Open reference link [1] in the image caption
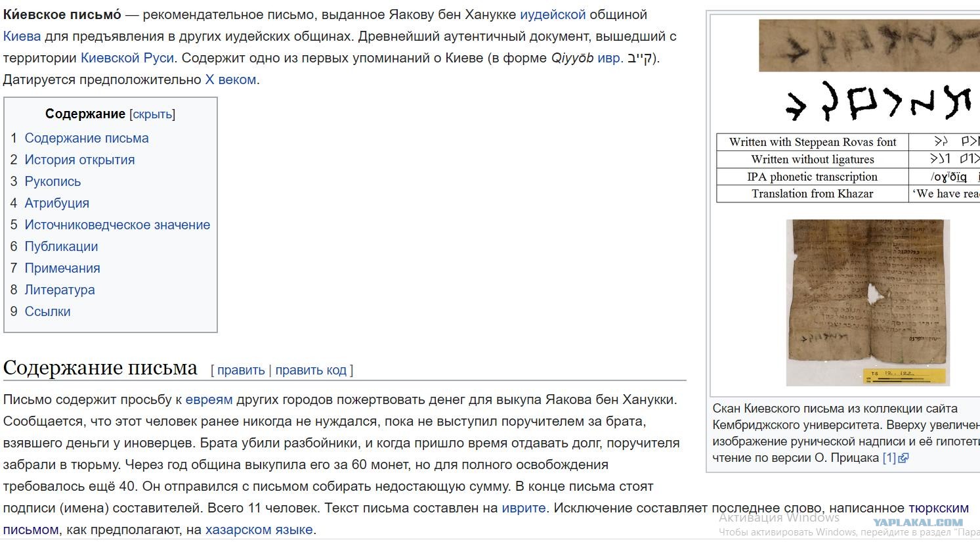This screenshot has height=542, width=980. 889,458
